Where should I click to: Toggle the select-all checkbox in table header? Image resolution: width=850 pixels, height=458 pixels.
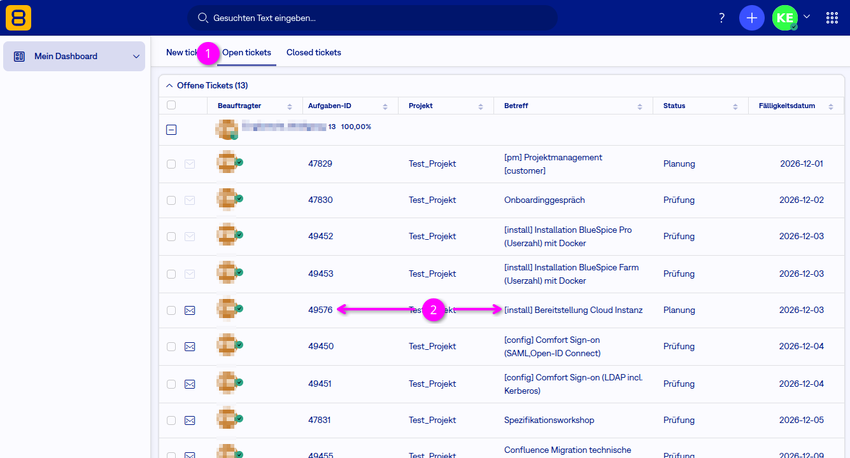pyautogui.click(x=171, y=105)
